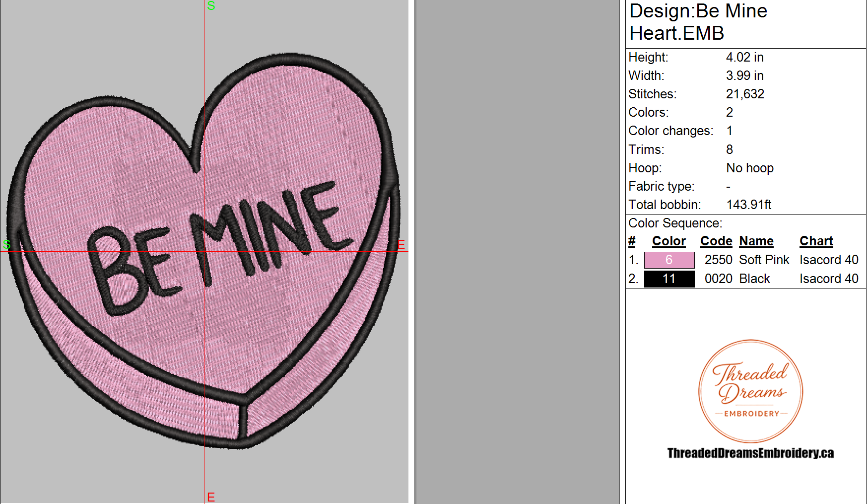Screen dimensions: 868x504
Task: Click Isacord 40 in the Soft Pink row
Action: (829, 260)
